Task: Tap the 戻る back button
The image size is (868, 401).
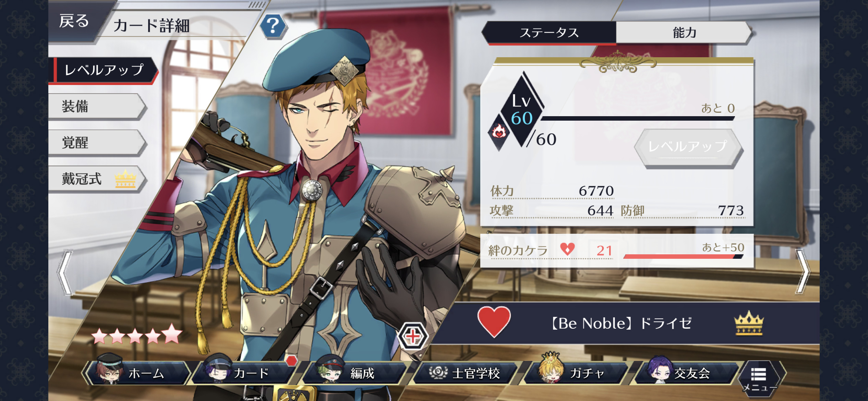Action: point(74,21)
